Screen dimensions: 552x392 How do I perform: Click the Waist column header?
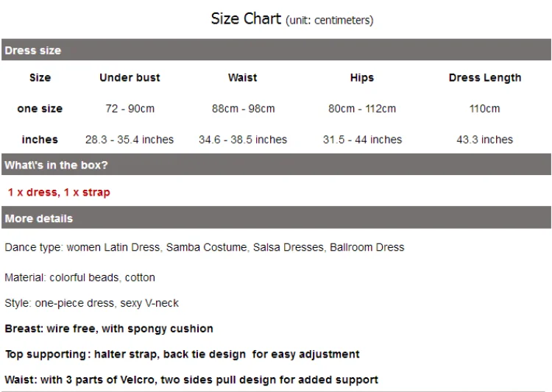click(242, 78)
